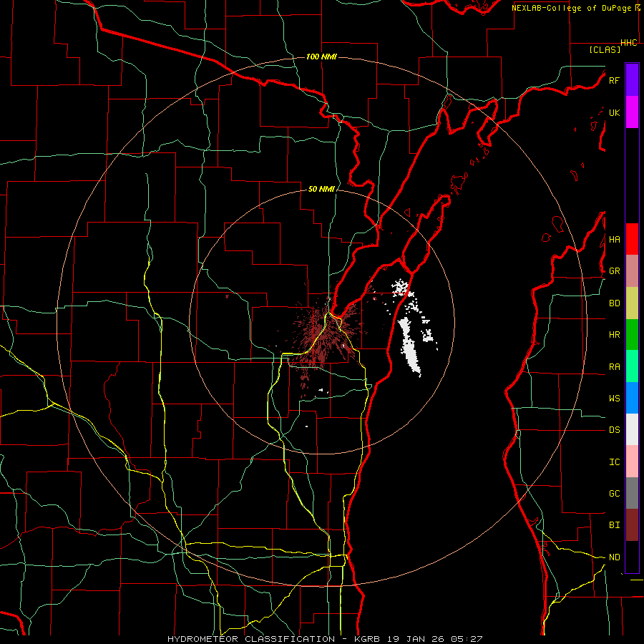Screen dimensions: 644x644
Task: Click the RA legend label
Action: click(x=614, y=367)
